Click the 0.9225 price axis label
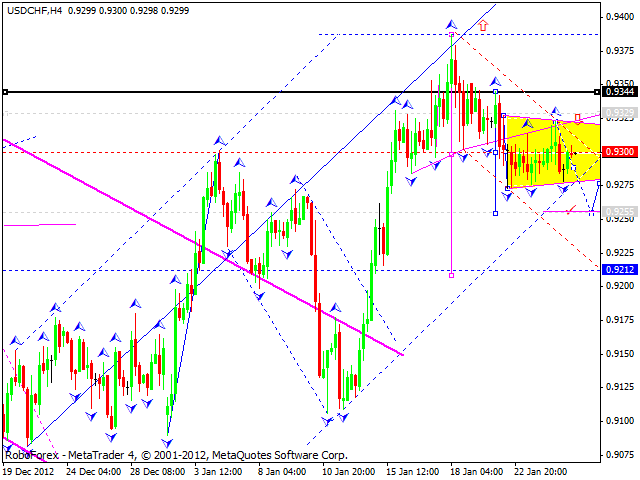 620,253
